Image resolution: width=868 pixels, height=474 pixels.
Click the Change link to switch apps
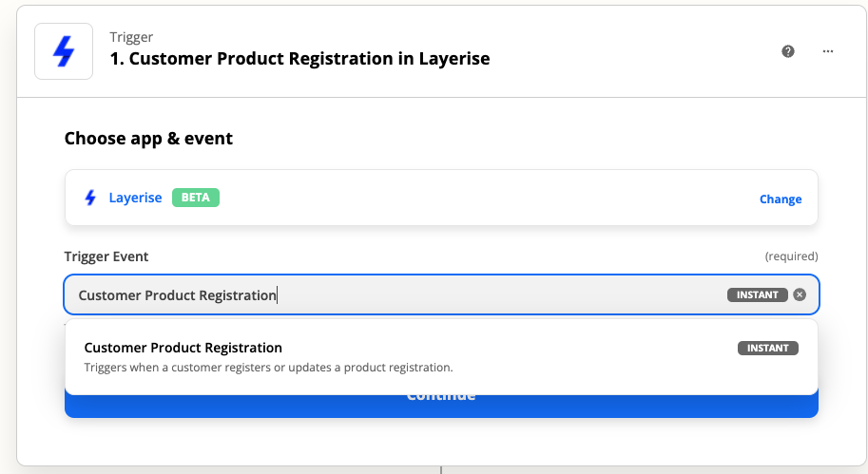[x=781, y=199]
